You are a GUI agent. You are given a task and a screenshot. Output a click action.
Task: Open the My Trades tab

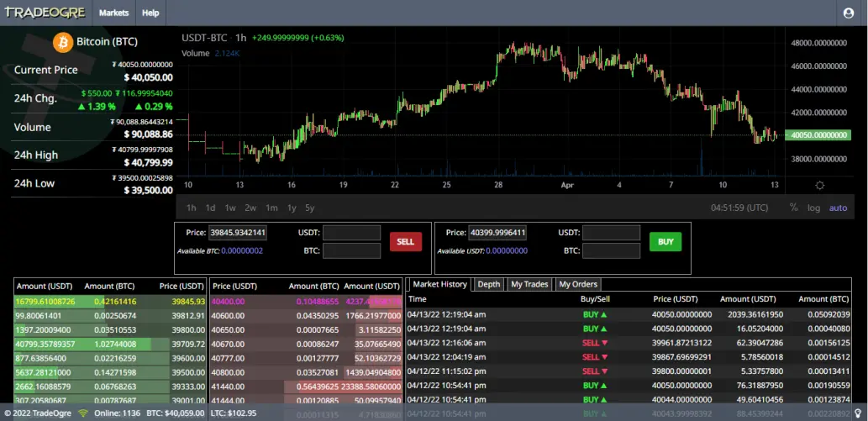(x=529, y=284)
